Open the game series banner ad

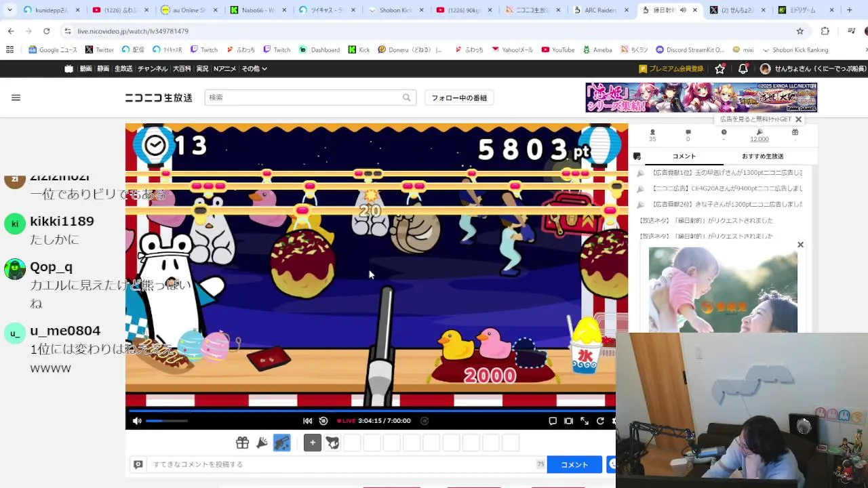pos(701,98)
